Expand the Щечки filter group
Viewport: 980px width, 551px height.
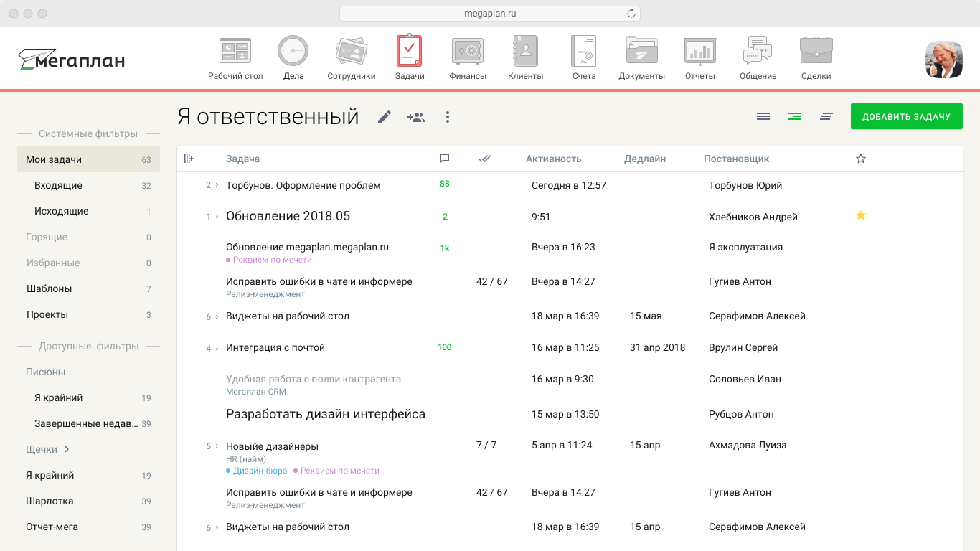click(x=66, y=448)
